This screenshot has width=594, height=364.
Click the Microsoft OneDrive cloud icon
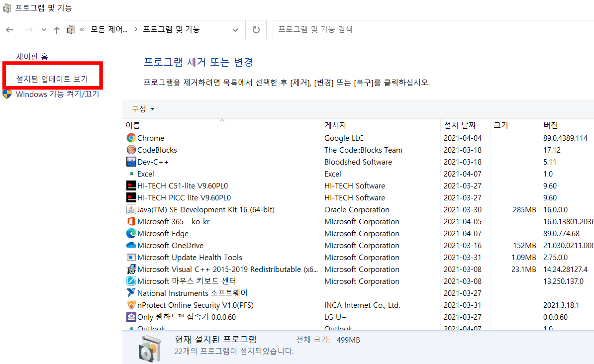(131, 245)
